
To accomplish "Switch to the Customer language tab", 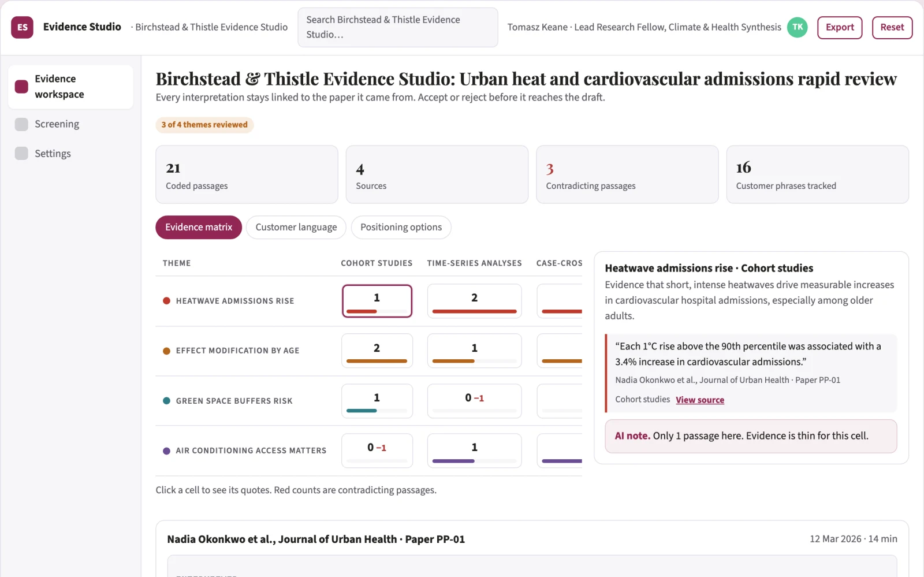I will click(x=296, y=228).
